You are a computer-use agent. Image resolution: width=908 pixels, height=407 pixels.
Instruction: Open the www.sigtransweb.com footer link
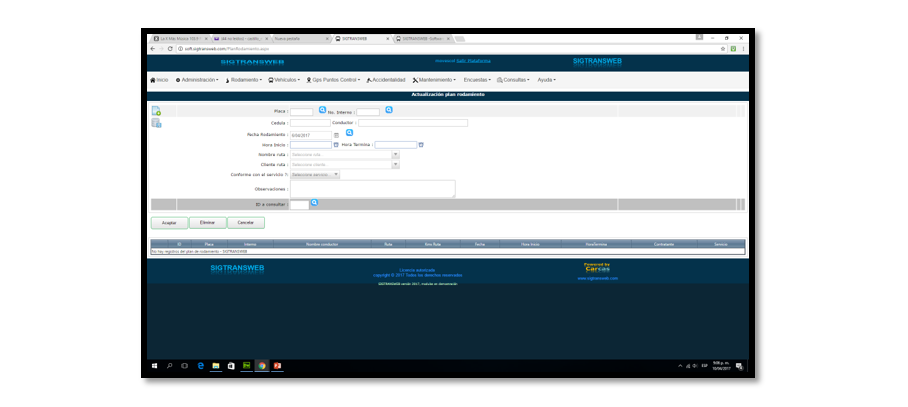[598, 278]
